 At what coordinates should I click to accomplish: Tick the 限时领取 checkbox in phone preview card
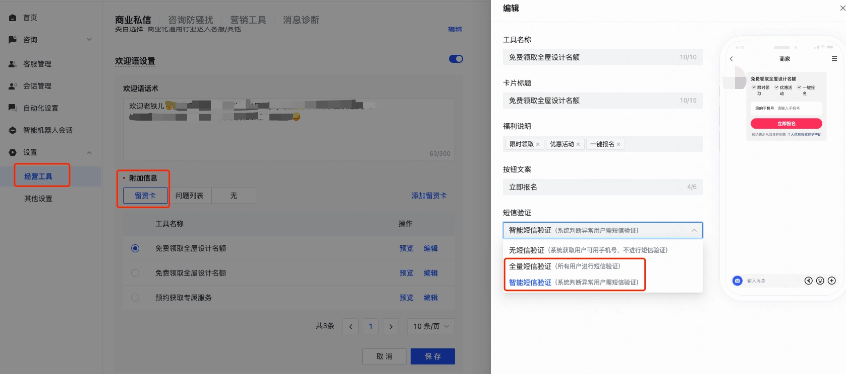coord(754,87)
